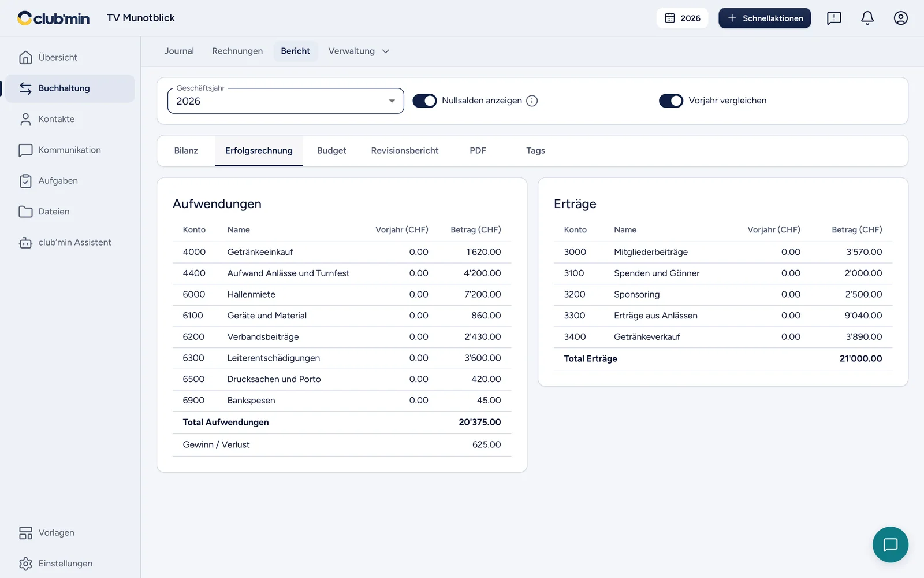Open the chat support bubble

coord(891,544)
